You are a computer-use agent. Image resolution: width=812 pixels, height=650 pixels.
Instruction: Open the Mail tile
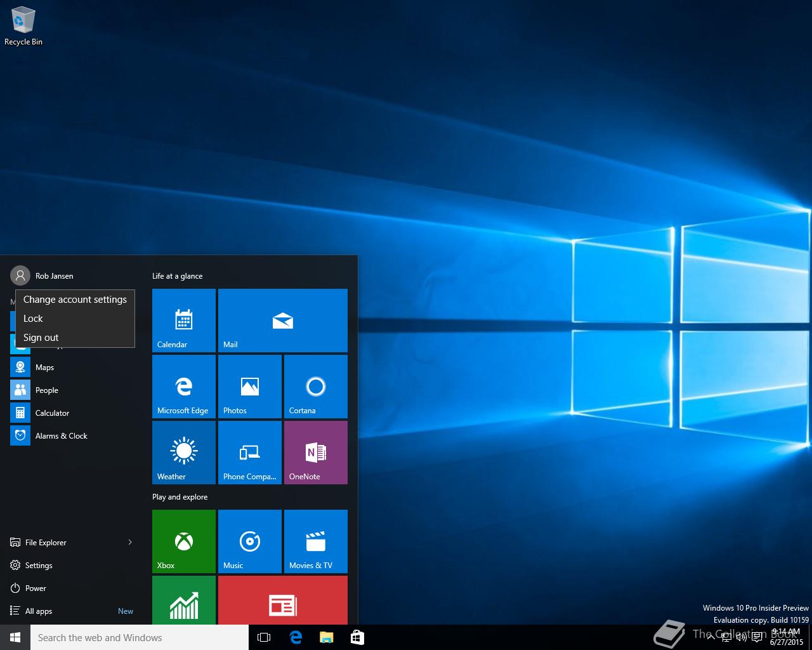(283, 321)
